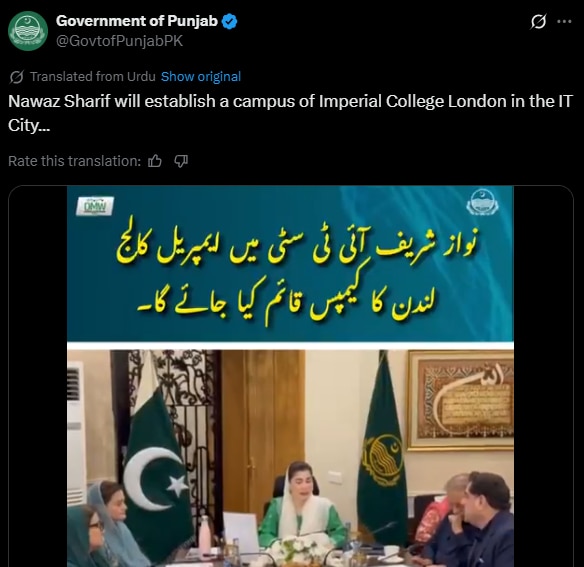Open the Government of Punjab profile avatar
Image resolution: width=584 pixels, height=567 pixels.
pos(28,31)
